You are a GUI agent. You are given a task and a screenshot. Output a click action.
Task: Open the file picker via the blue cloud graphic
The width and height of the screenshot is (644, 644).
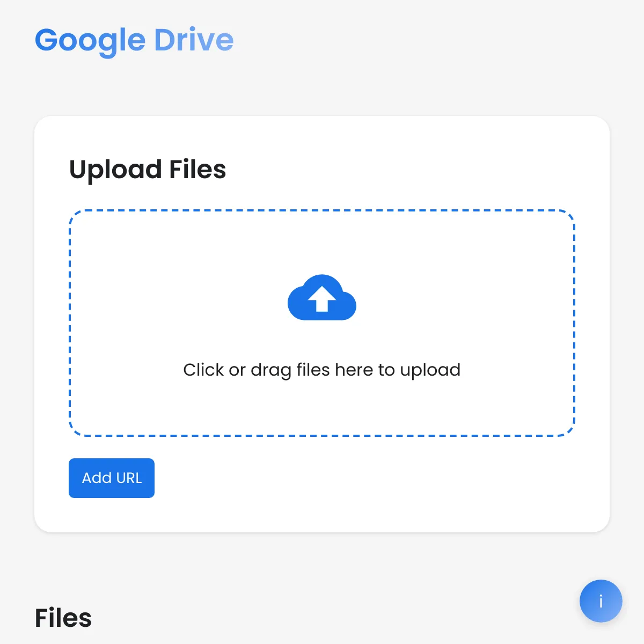pyautogui.click(x=322, y=297)
